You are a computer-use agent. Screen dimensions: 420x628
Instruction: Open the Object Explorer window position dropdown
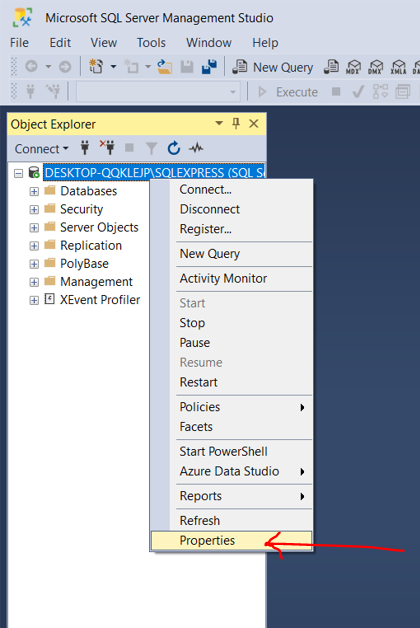point(219,123)
